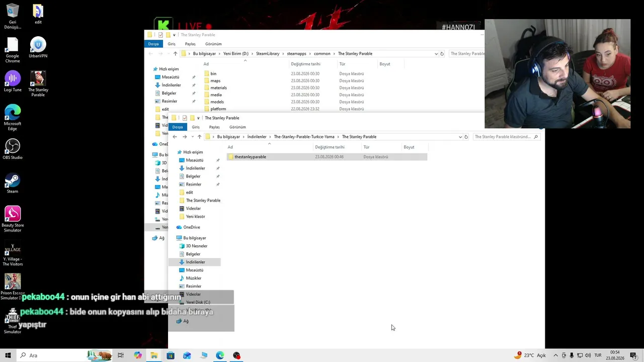Open the taskbar clock and date
644x362 pixels.
tap(615, 355)
